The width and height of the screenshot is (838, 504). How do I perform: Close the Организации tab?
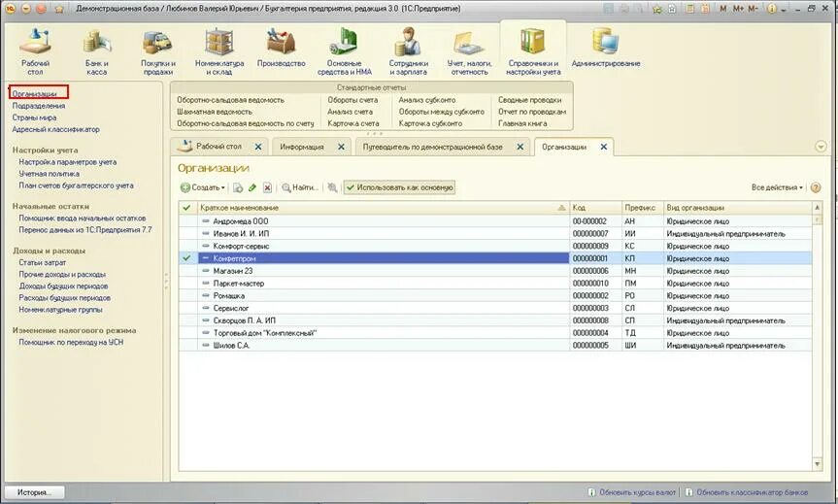pyautogui.click(x=603, y=147)
